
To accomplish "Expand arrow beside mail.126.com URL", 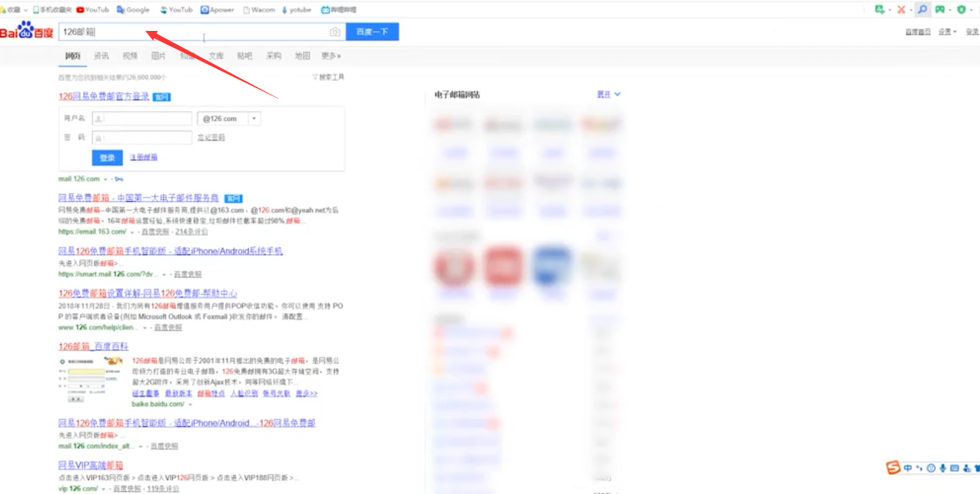I will click(x=105, y=180).
